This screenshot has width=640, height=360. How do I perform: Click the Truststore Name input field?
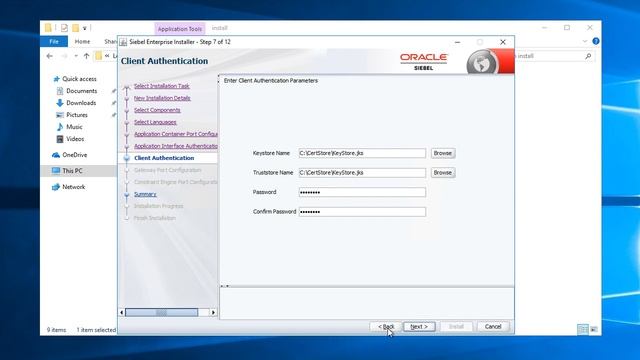pos(362,173)
